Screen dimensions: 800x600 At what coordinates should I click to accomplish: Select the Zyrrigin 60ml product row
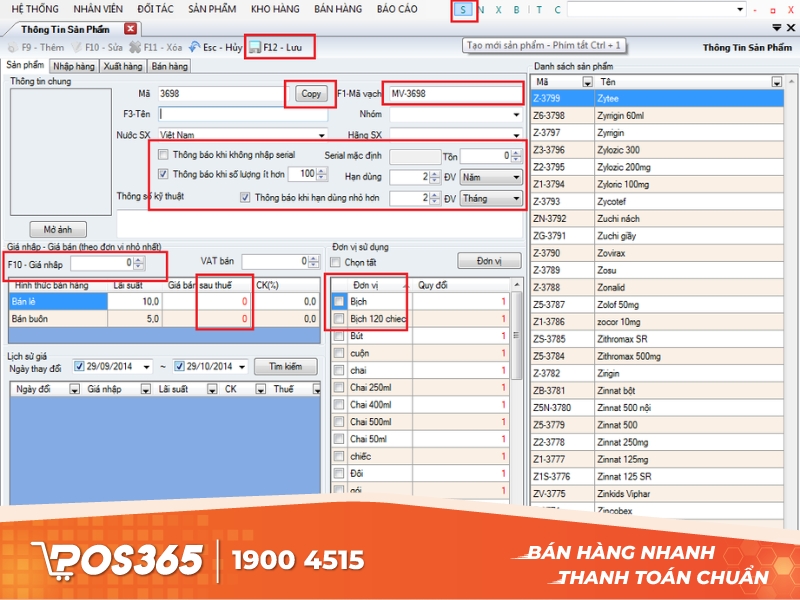(657, 116)
